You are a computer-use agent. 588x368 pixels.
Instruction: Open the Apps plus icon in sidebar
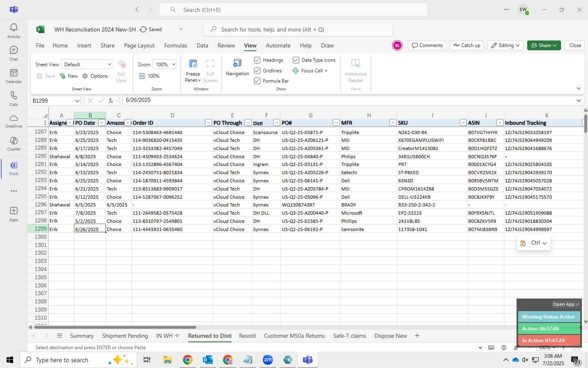tap(13, 210)
